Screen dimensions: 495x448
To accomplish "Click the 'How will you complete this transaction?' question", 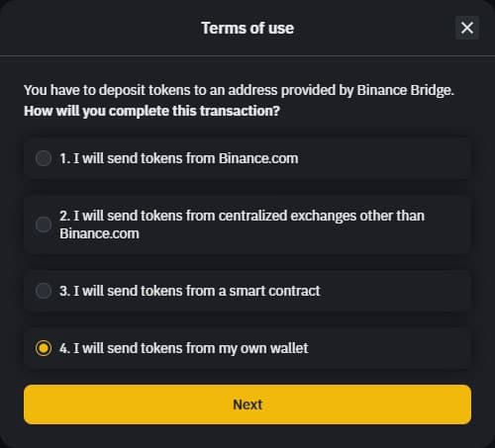I will point(151,111).
